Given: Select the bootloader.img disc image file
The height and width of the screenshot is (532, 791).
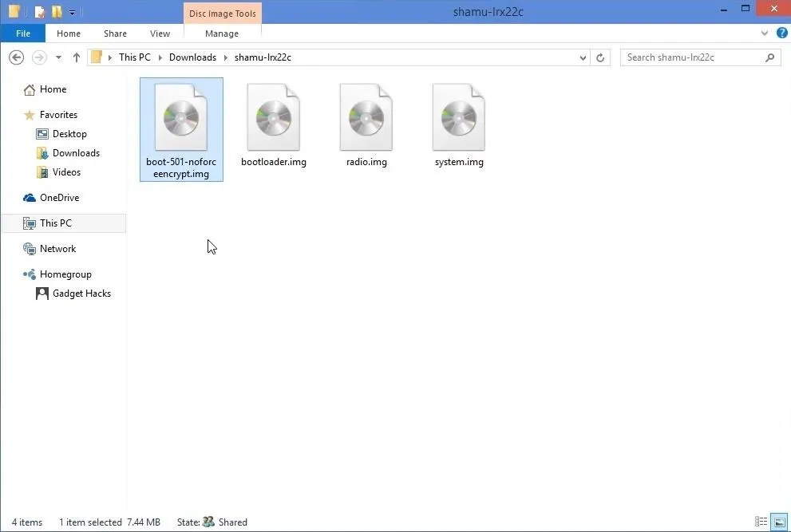Looking at the screenshot, I should pyautogui.click(x=274, y=125).
